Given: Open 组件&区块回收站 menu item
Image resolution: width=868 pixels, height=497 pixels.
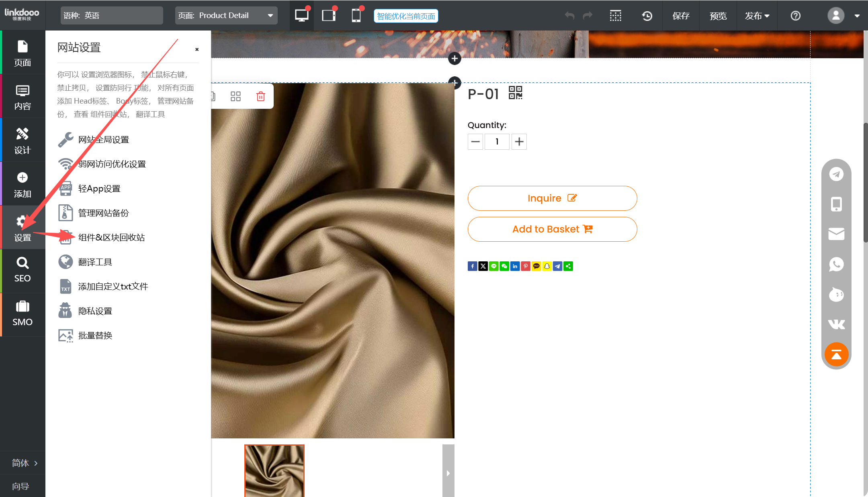Looking at the screenshot, I should pyautogui.click(x=111, y=237).
